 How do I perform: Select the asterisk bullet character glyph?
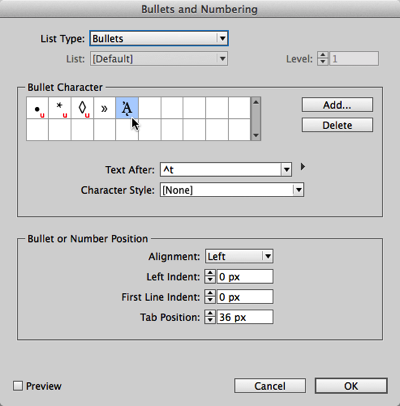(60, 108)
